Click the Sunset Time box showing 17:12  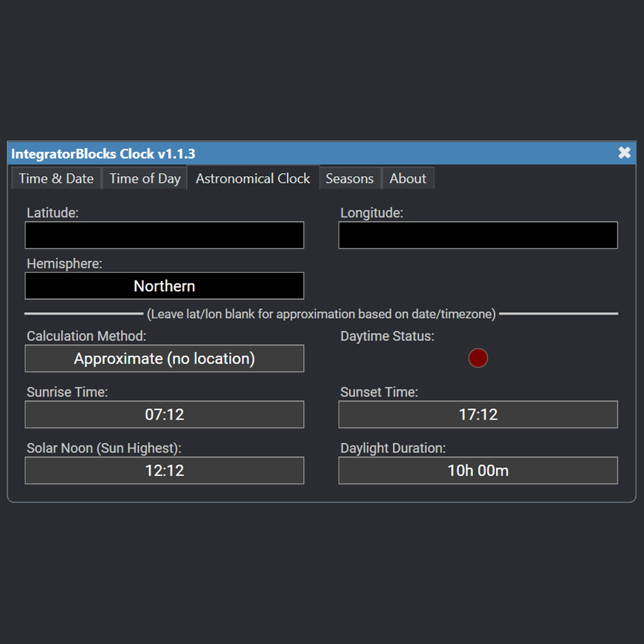pos(478,414)
